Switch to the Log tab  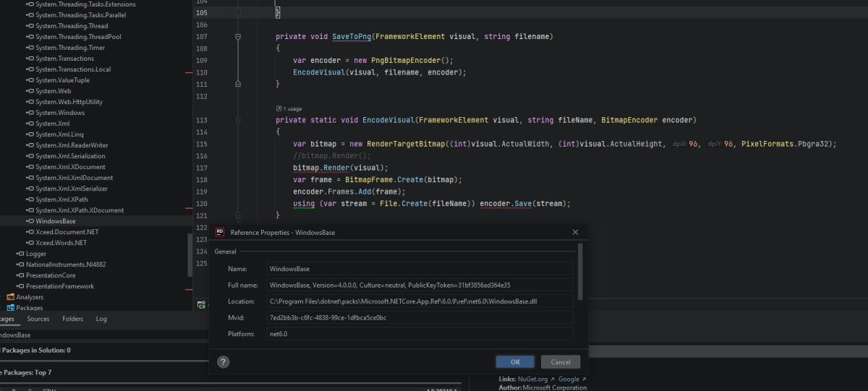tap(101, 319)
